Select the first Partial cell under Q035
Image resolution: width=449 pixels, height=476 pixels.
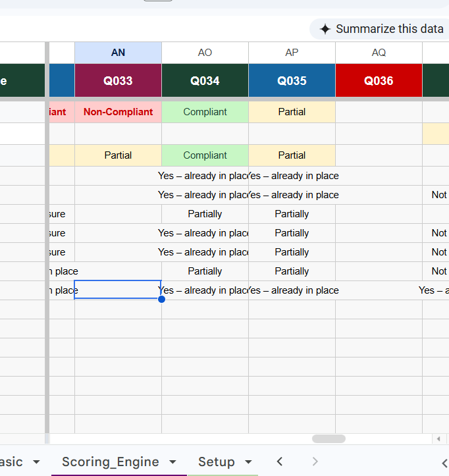(x=292, y=112)
